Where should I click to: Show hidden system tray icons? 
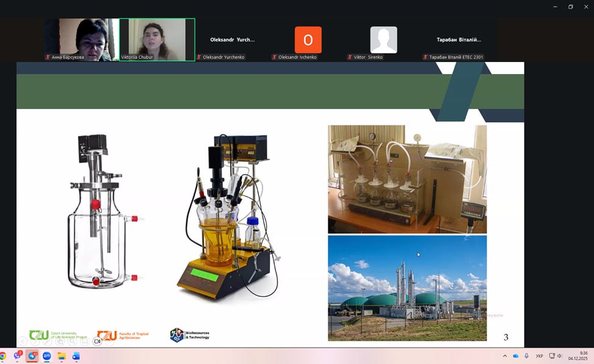pos(504,356)
